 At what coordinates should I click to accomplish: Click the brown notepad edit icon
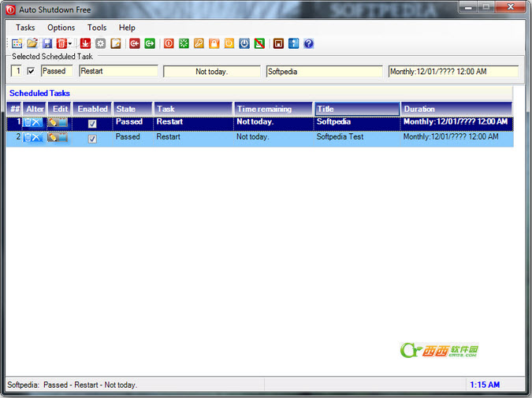pos(116,43)
